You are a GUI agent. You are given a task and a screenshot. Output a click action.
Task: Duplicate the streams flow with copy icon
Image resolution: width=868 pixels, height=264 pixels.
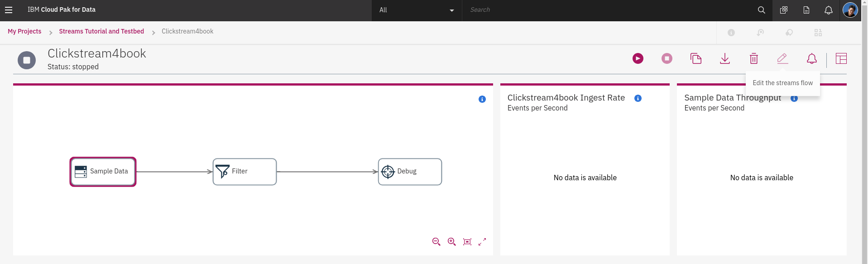(x=696, y=58)
